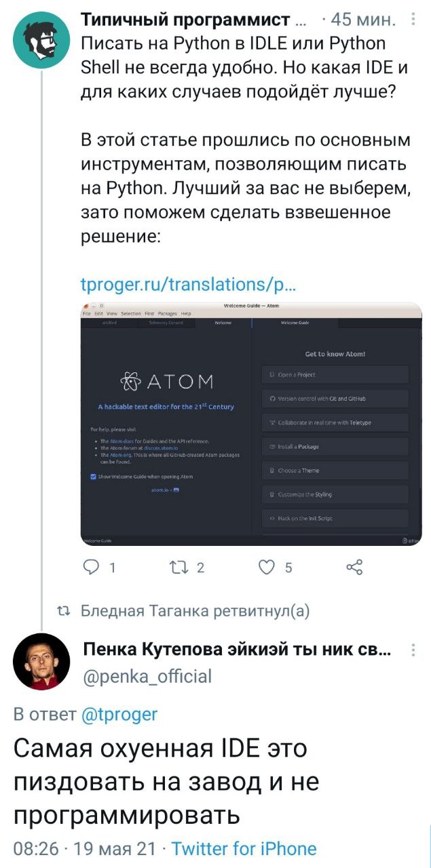431x868 pixels.
Task: Open the three-dot menu on Типичный программист's tweet
Action: [413, 21]
